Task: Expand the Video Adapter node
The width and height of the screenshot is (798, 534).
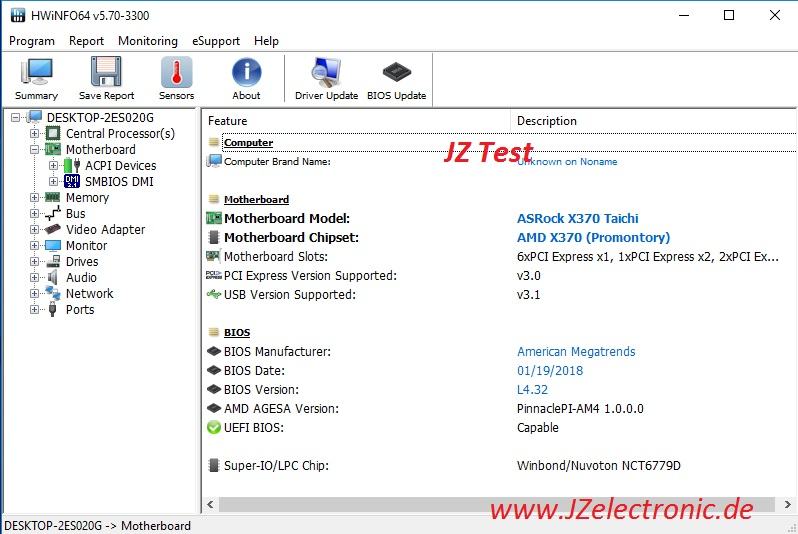Action: [x=34, y=230]
